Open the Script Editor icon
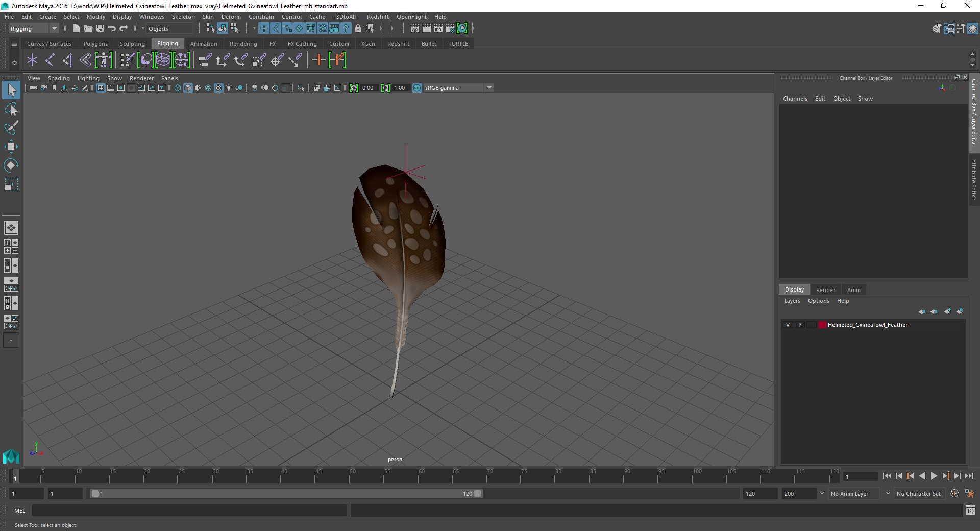 (971, 510)
